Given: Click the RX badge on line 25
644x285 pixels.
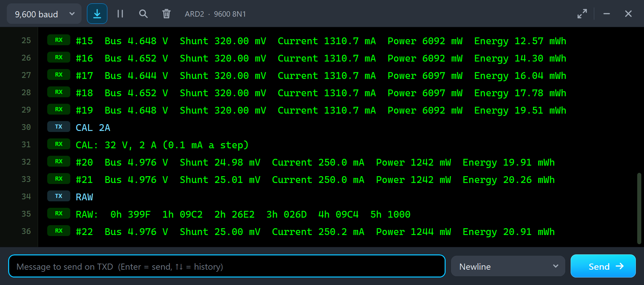Looking at the screenshot, I should [x=59, y=40].
